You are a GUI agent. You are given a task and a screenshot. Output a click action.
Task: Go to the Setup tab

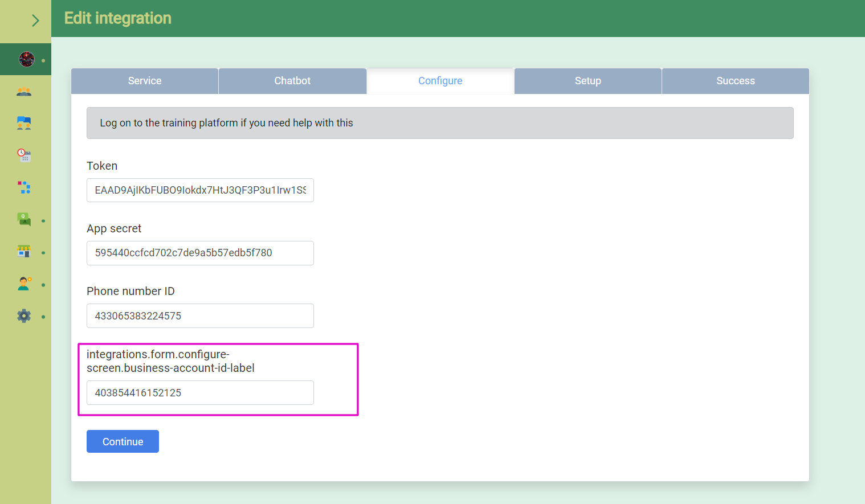[587, 81]
